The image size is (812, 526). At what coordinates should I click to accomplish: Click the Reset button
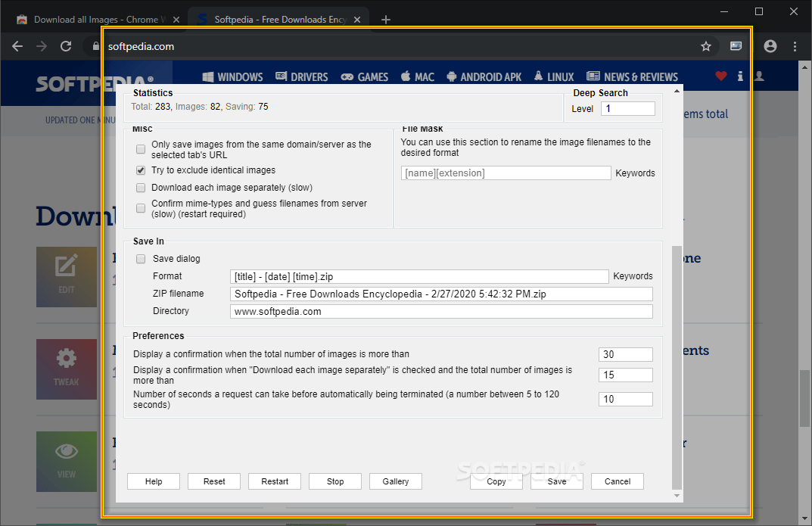point(214,481)
